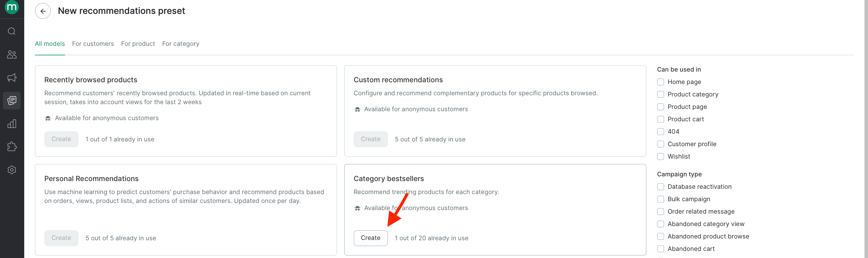
Task: Tick the Wishlist checkbox
Action: pos(660,157)
